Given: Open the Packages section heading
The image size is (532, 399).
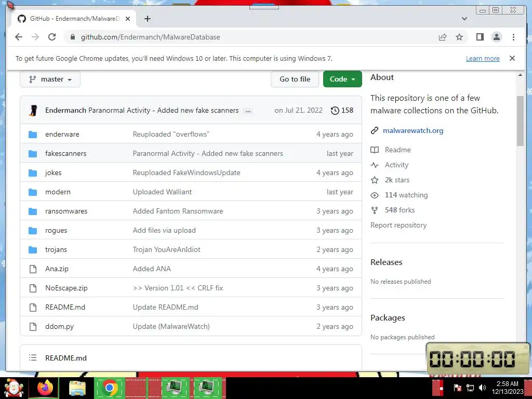Looking at the screenshot, I should pyautogui.click(x=388, y=318).
